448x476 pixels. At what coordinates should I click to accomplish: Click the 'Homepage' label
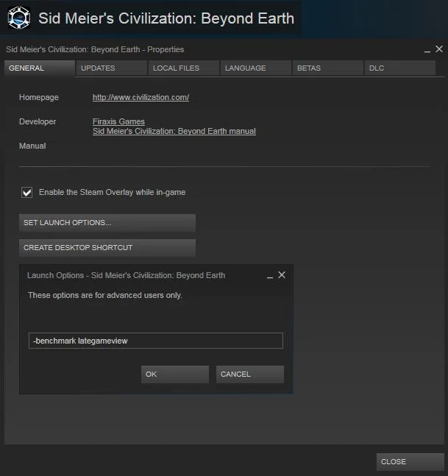click(x=39, y=97)
